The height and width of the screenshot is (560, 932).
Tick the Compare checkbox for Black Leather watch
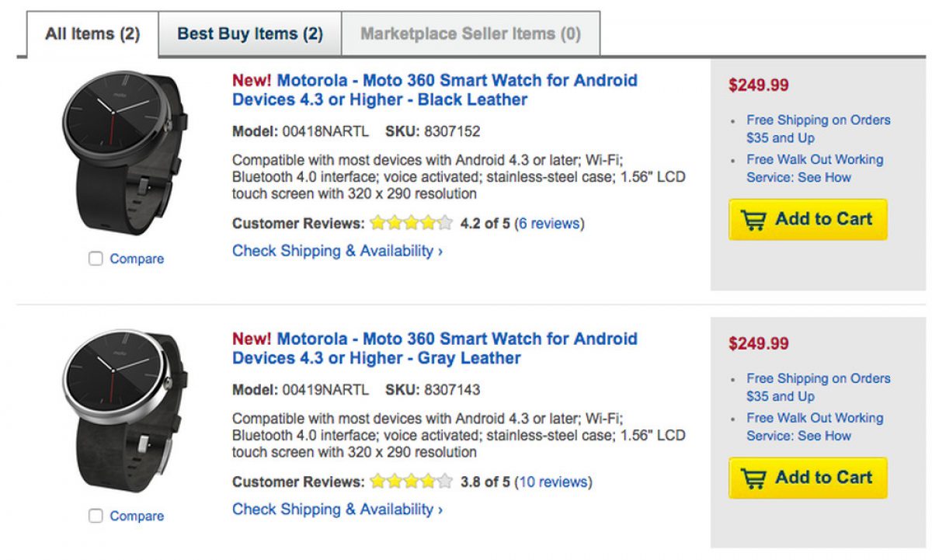coord(96,259)
